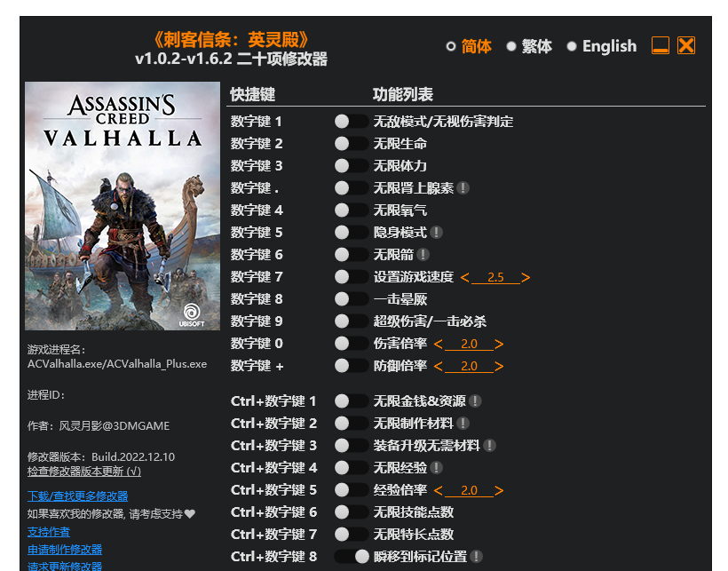Click info icon next to 无限经验
This screenshot has width=728, height=571.
click(436, 468)
